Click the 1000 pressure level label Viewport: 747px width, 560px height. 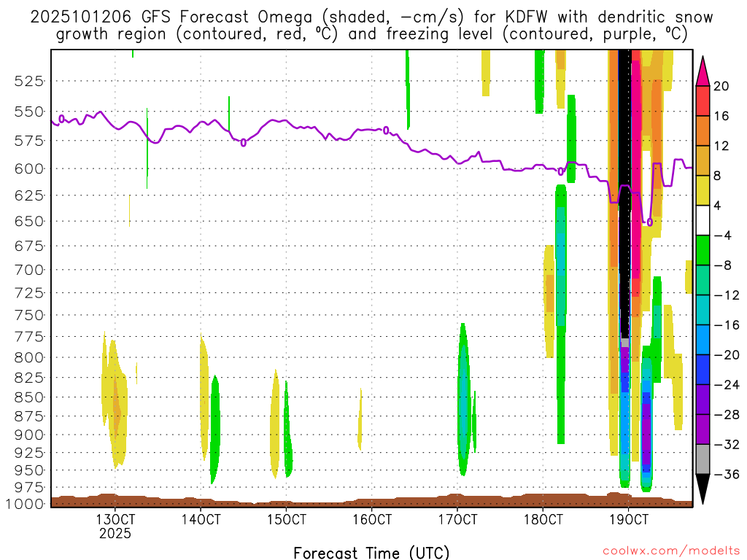(25, 504)
